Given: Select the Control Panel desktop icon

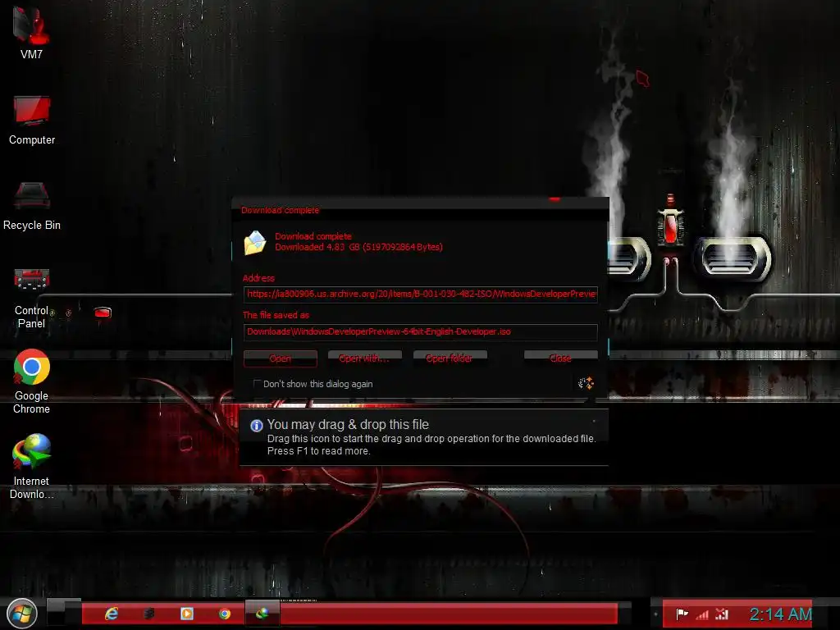Looking at the screenshot, I should click(31, 298).
